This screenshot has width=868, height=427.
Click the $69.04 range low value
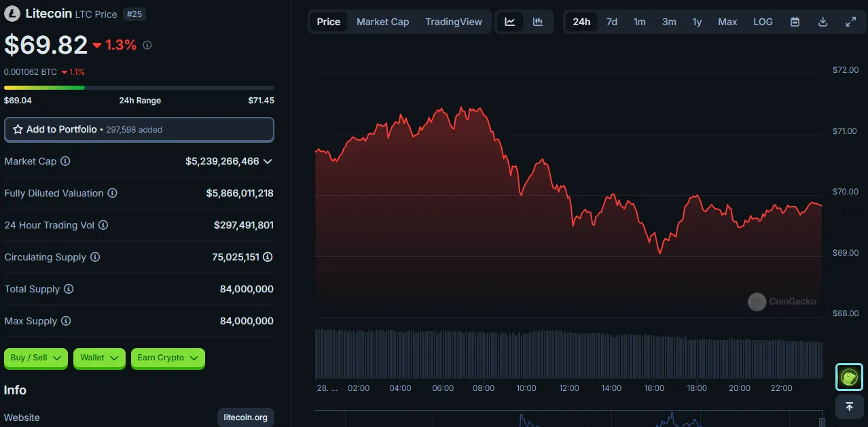click(18, 101)
